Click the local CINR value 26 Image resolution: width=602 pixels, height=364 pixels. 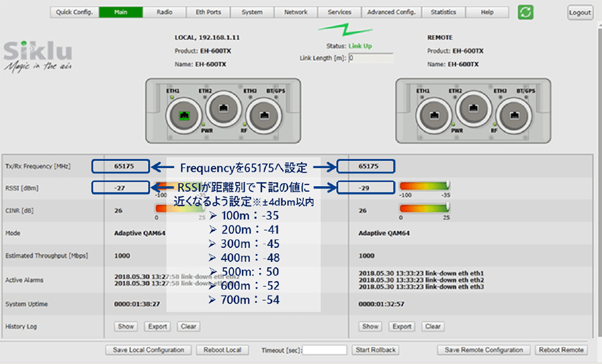[119, 211]
